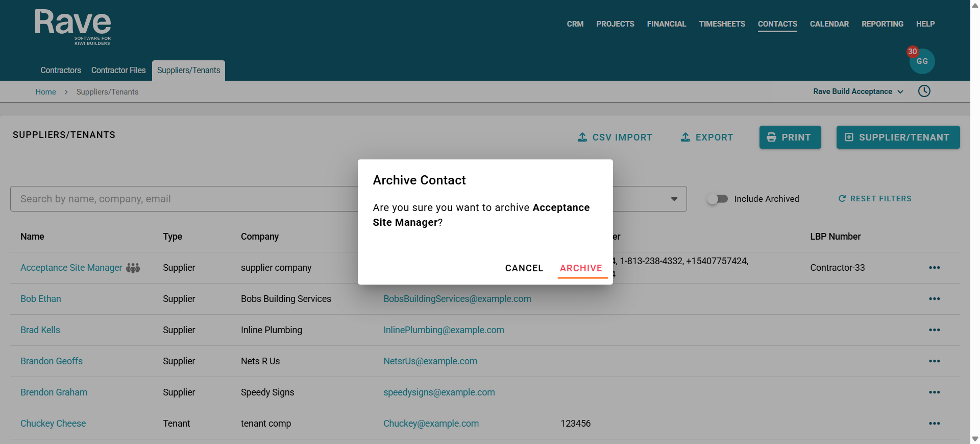Click the Reset Filters button
Screen dimensions: 980x444
pos(875,199)
